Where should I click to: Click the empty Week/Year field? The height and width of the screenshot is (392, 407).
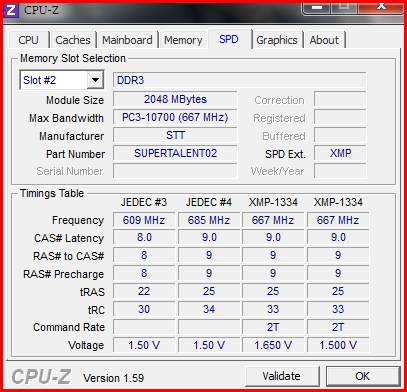(340, 171)
